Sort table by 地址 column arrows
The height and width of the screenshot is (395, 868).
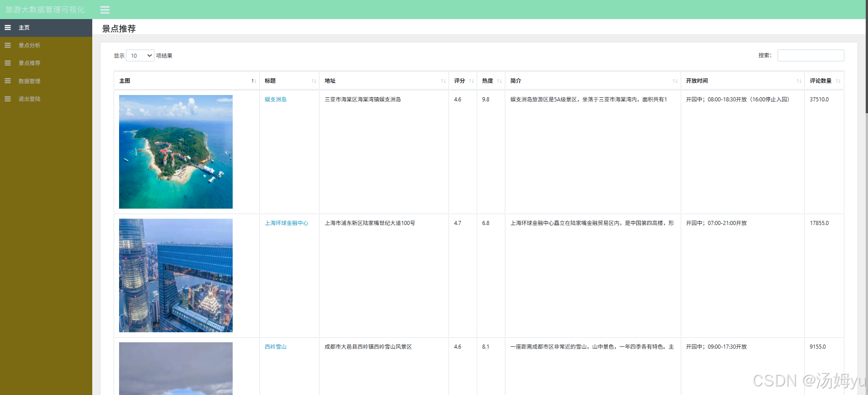pos(443,81)
